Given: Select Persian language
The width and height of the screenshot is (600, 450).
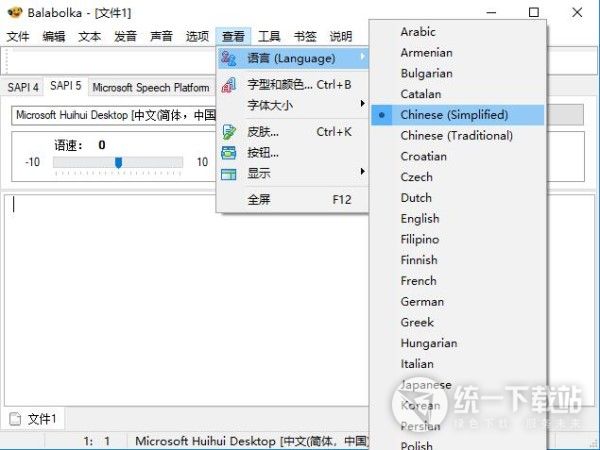Looking at the screenshot, I should click(x=458, y=426).
